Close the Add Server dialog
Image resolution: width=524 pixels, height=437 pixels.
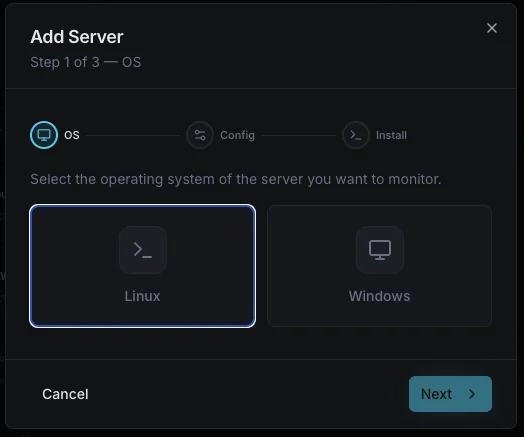(492, 28)
